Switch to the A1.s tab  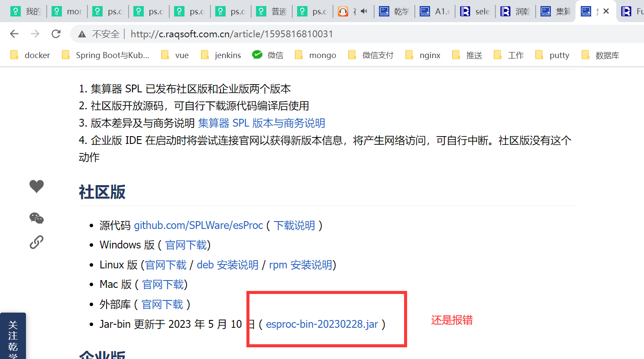coord(435,11)
